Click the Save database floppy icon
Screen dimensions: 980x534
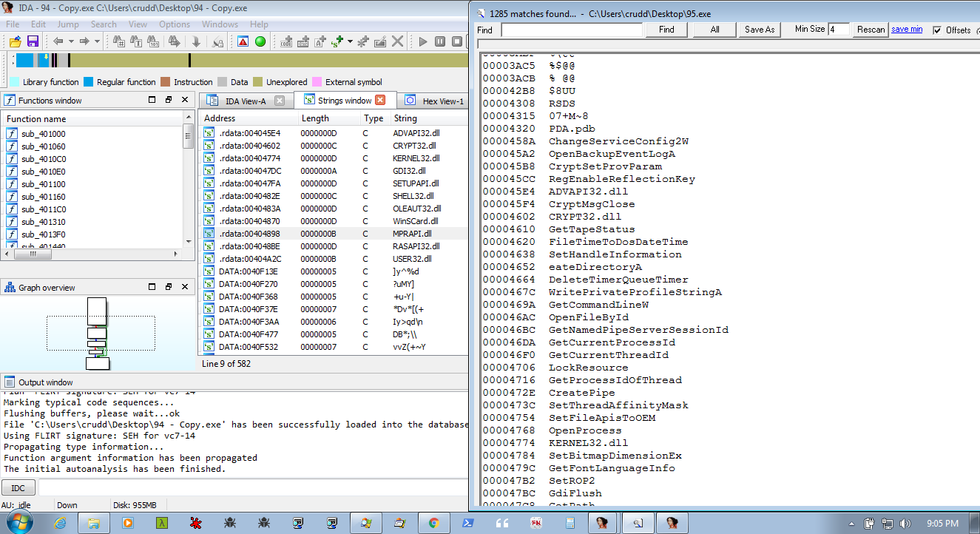33,41
